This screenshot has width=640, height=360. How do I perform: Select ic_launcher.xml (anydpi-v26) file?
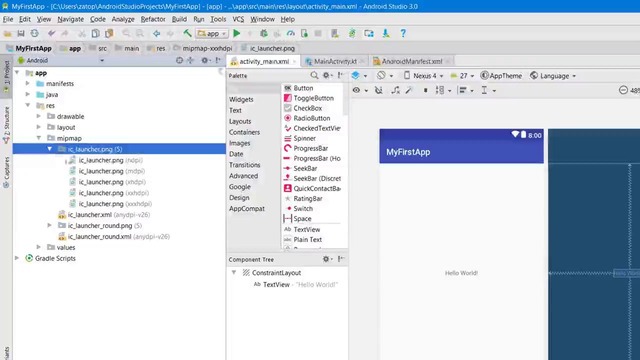pos(104,215)
